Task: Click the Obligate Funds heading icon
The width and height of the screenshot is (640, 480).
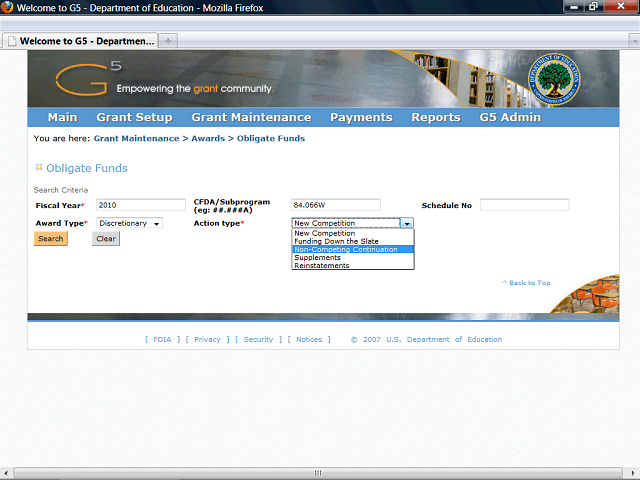Action: pos(39,167)
